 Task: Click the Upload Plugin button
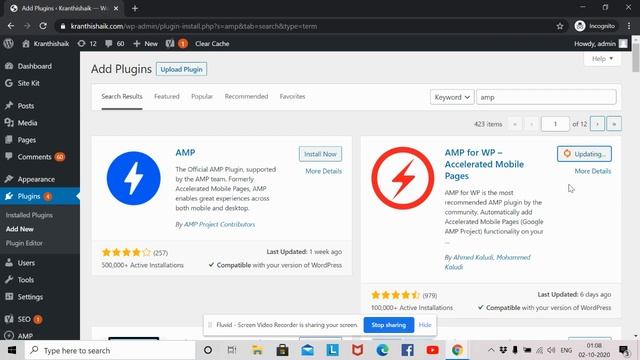(181, 69)
